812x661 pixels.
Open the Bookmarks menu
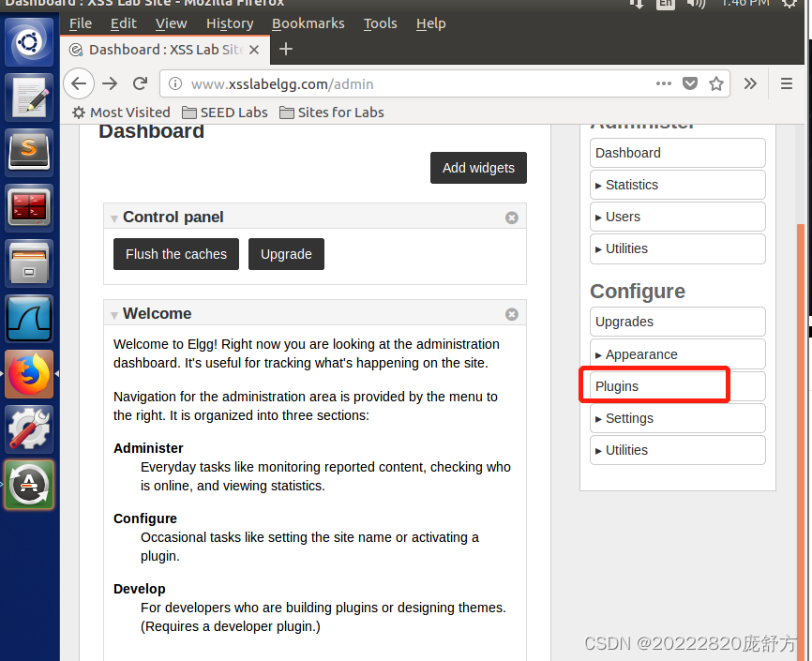(308, 23)
